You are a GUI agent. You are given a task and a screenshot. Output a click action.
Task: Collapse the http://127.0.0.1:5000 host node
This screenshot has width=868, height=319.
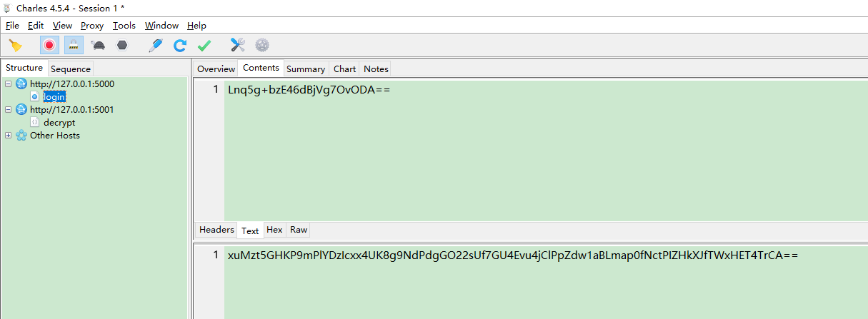pos(8,83)
